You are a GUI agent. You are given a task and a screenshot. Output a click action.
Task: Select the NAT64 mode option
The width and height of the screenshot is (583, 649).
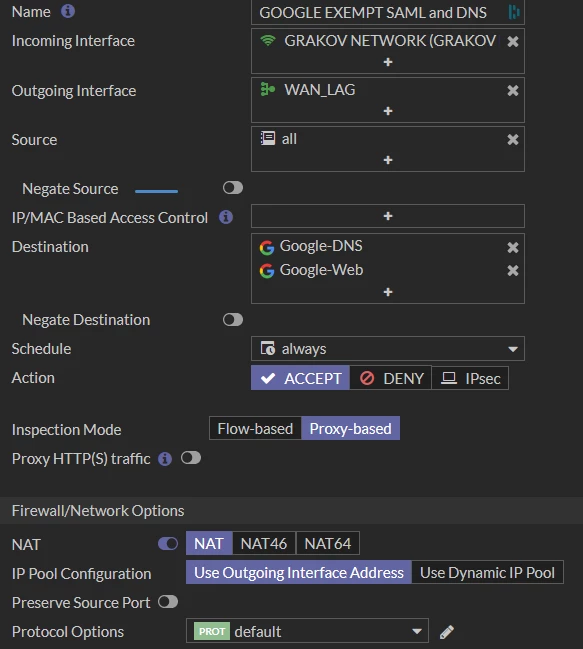coord(328,543)
